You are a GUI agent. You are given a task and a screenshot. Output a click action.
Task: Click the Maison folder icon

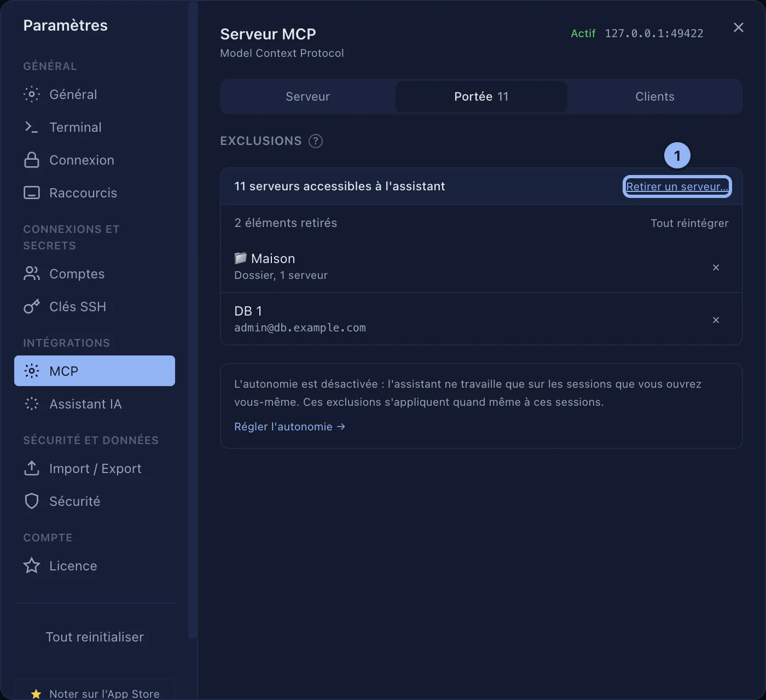[x=240, y=258]
